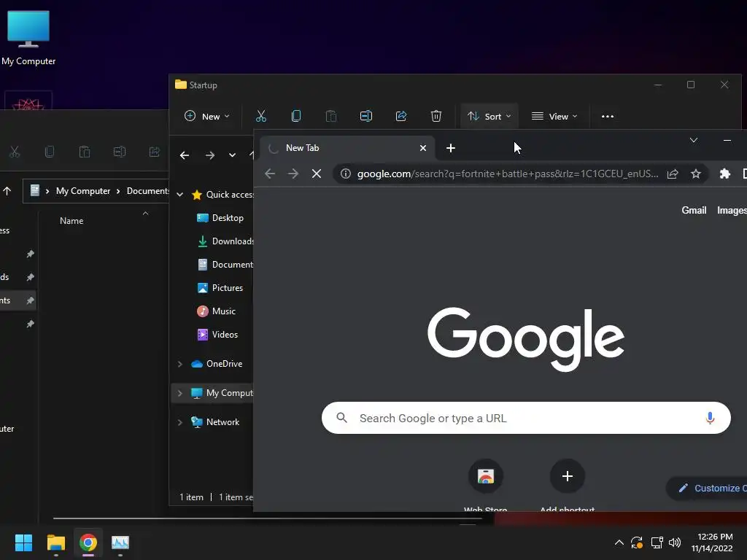Go back in Startup window navigation
Viewport: 747px width, 560px height.
point(185,155)
